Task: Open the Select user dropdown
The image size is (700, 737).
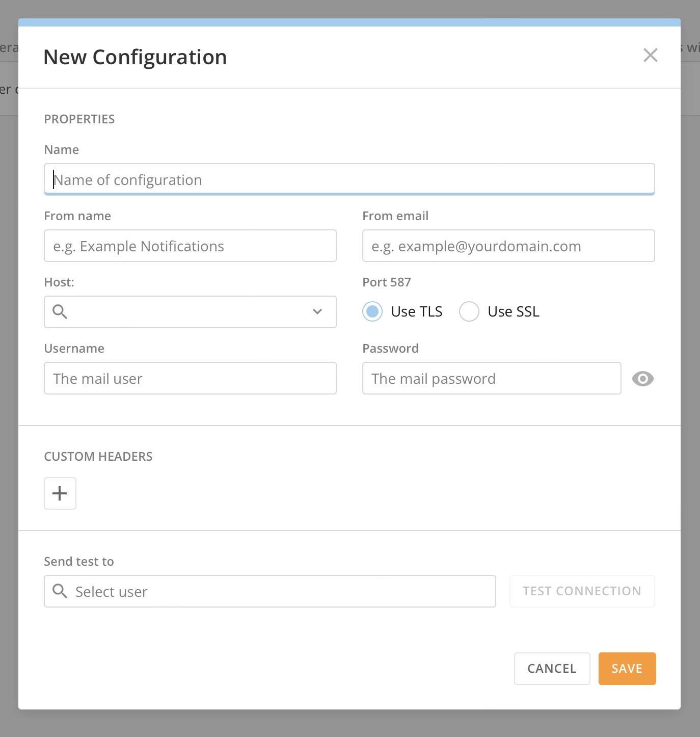Action: [280, 591]
